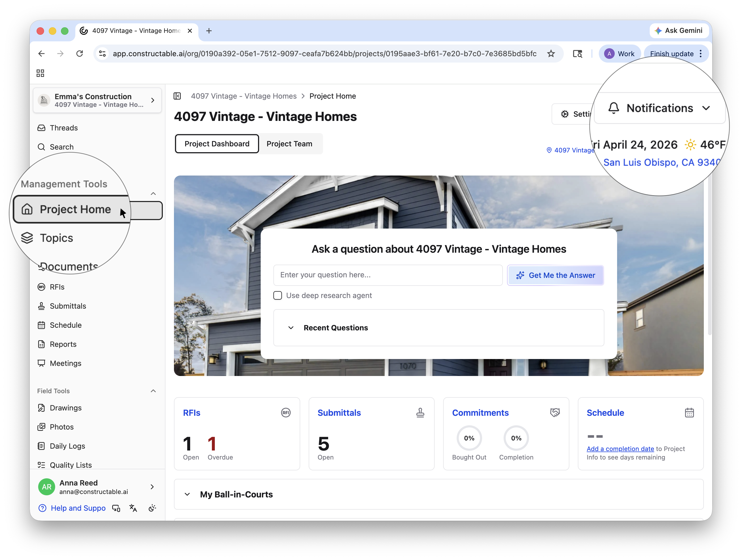Open the RFIs card title link
The image size is (742, 560).
[191, 413]
